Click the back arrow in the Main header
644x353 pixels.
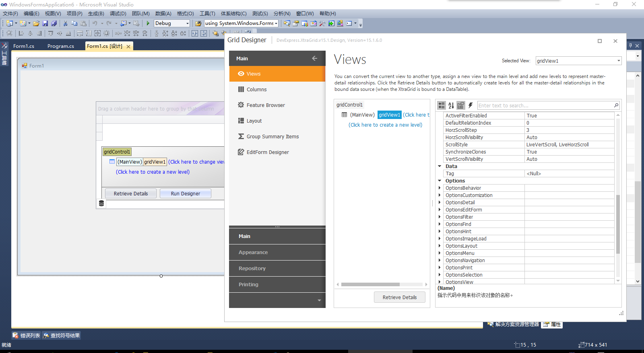click(x=315, y=58)
